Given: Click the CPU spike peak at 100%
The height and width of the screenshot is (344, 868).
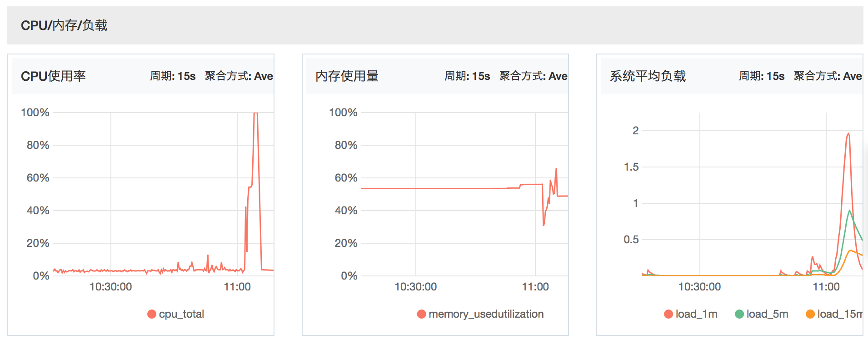Looking at the screenshot, I should click(x=256, y=113).
